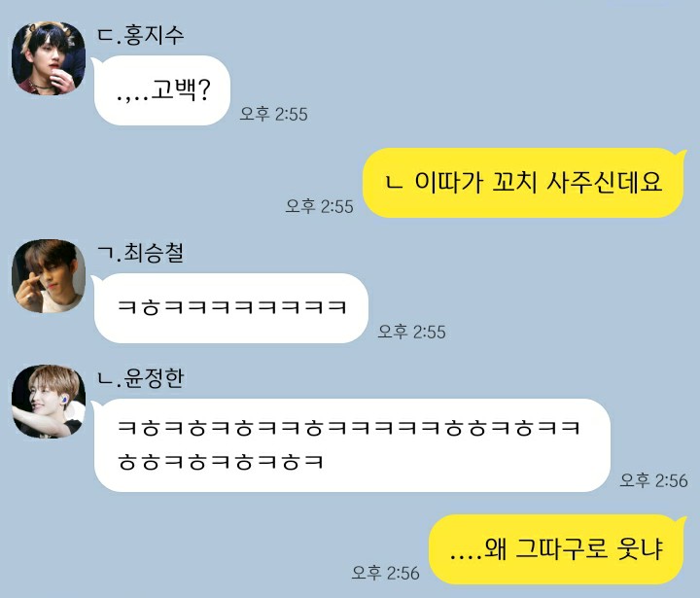700x598 pixels.
Task: Tap the timestamp beside the 고백? message
Action: 273,114
